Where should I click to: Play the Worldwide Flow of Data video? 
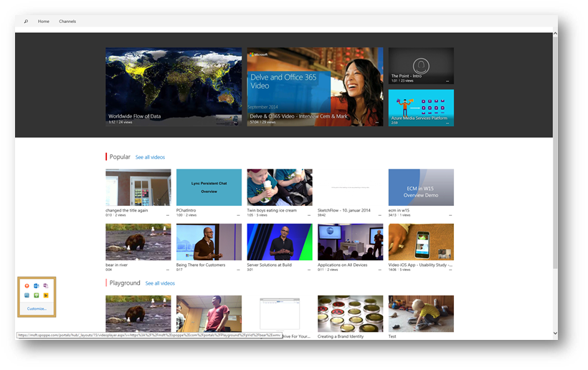pyautogui.click(x=174, y=86)
